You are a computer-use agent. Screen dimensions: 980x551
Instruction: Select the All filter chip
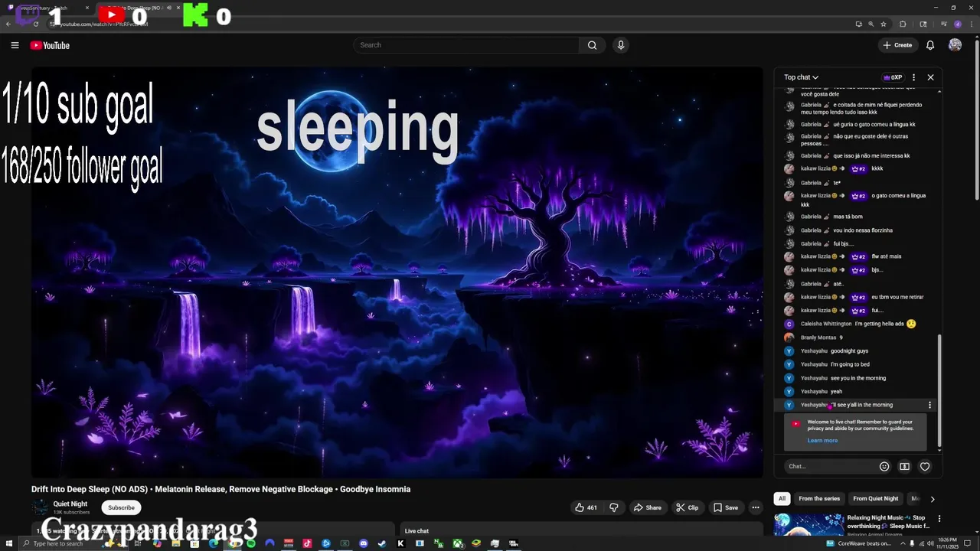(782, 499)
